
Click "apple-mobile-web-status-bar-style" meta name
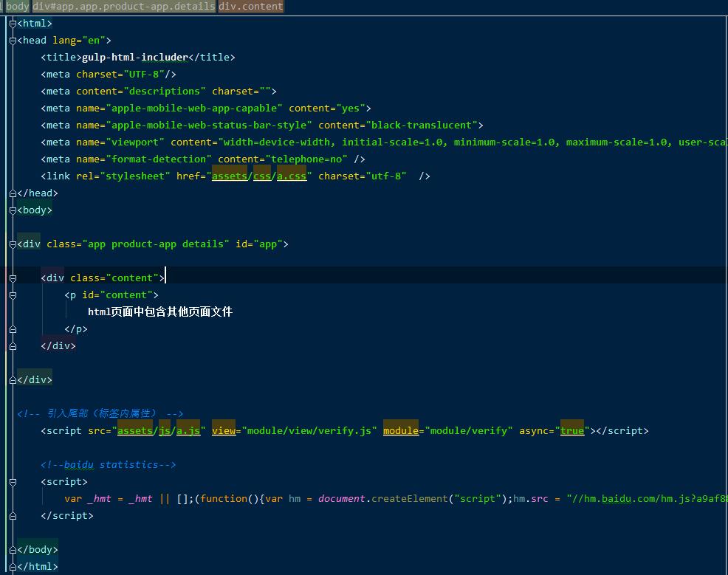click(209, 125)
